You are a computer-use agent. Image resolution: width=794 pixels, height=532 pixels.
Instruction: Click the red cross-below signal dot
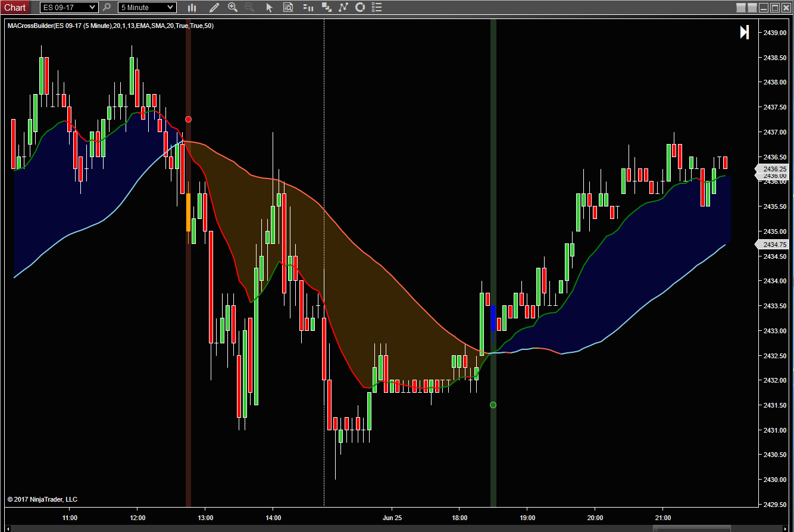[188, 119]
